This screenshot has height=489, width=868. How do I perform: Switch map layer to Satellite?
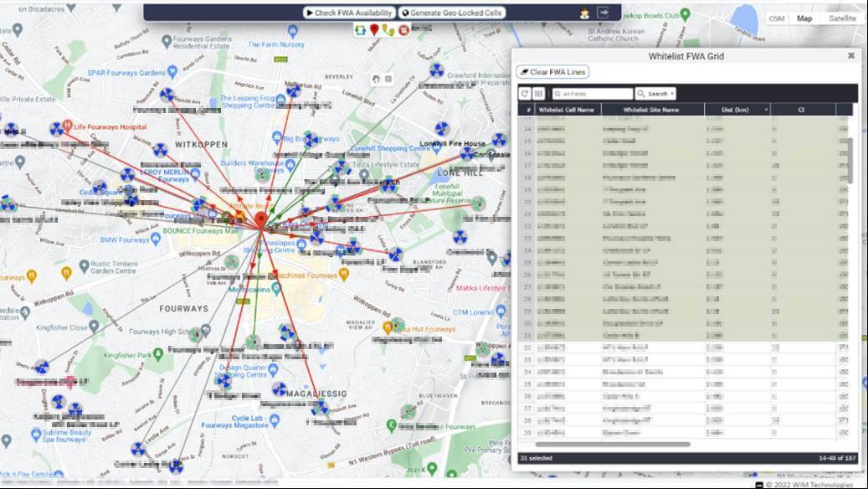(x=842, y=18)
